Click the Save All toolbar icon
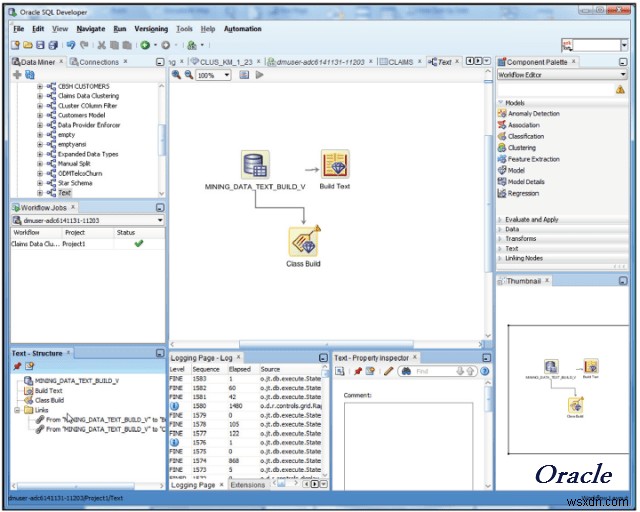 coord(53,45)
